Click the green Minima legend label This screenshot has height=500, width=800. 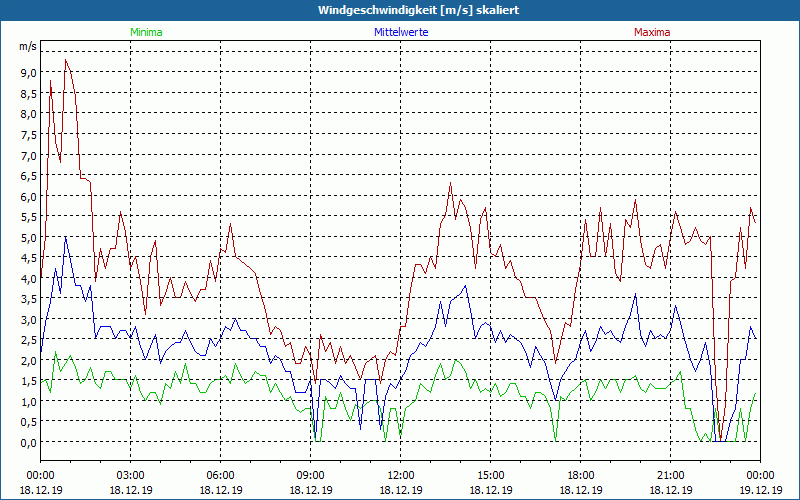(x=146, y=32)
